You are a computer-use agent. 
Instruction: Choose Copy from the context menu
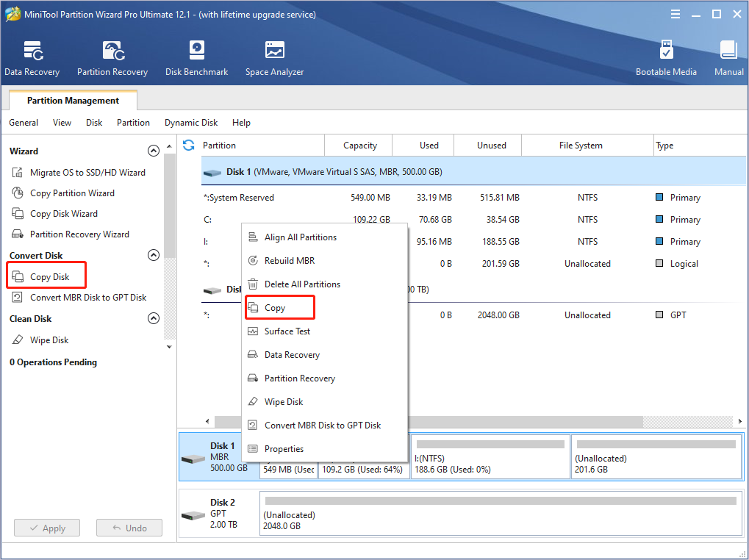click(x=275, y=308)
